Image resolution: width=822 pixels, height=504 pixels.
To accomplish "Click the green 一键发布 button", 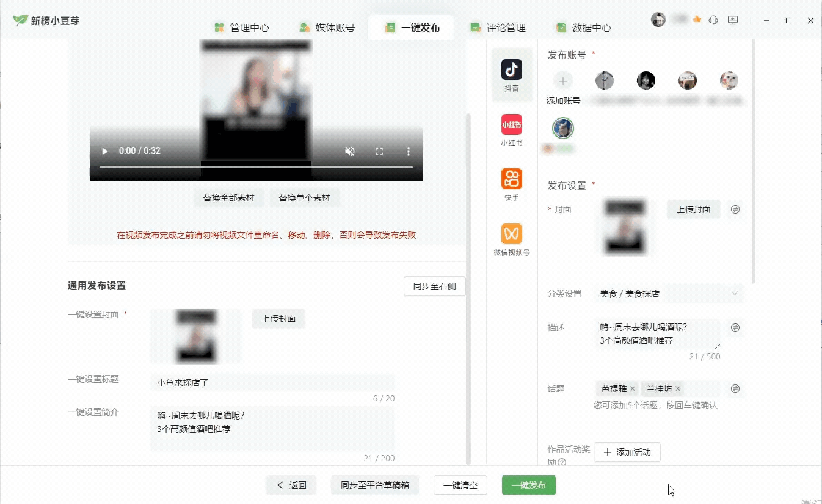I will click(x=528, y=485).
